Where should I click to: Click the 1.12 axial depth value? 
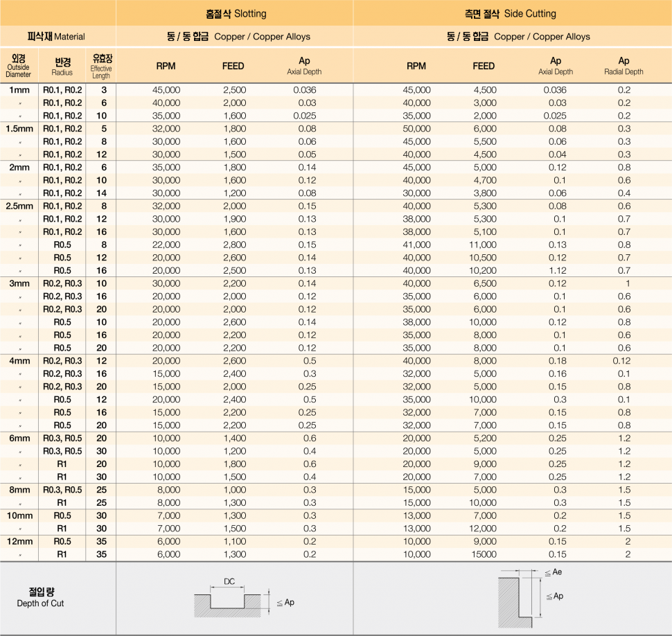556,270
